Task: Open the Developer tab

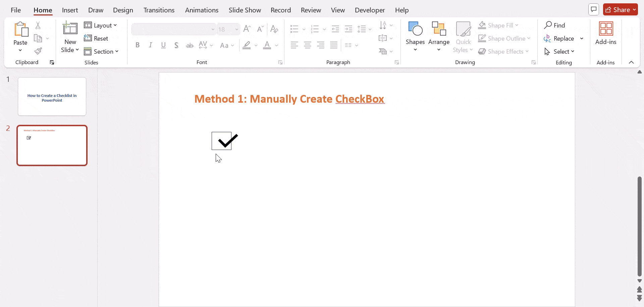Action: 369,10
